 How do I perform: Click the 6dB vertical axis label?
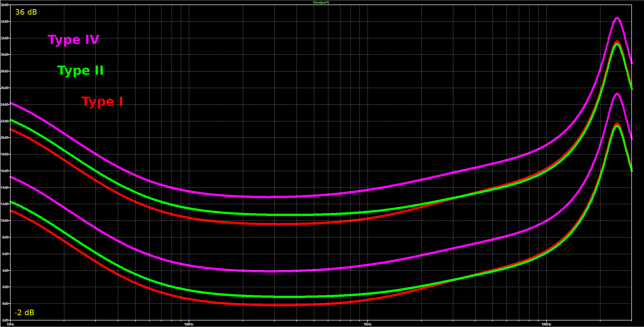click(5, 254)
